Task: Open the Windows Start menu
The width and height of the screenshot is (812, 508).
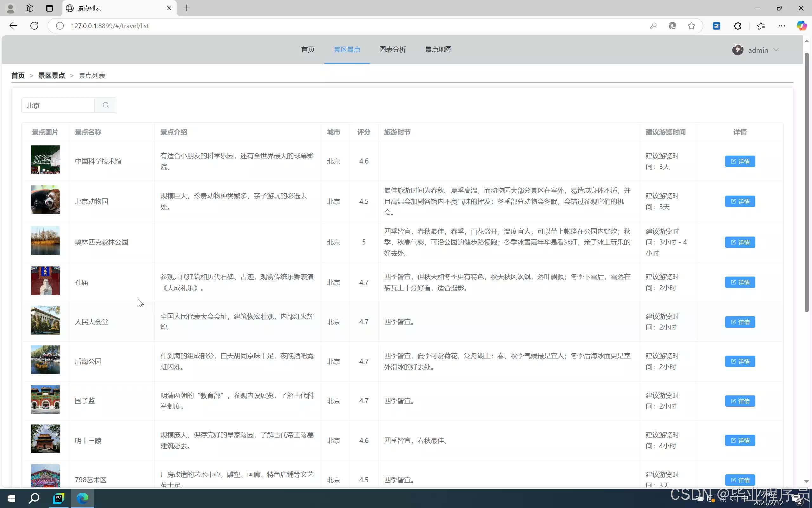Action: pos(11,498)
